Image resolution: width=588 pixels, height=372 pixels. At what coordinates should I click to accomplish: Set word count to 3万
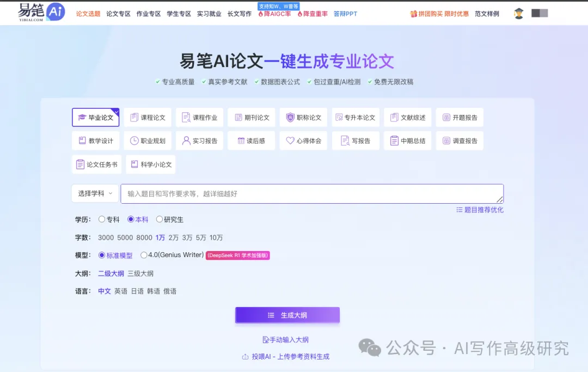point(187,238)
